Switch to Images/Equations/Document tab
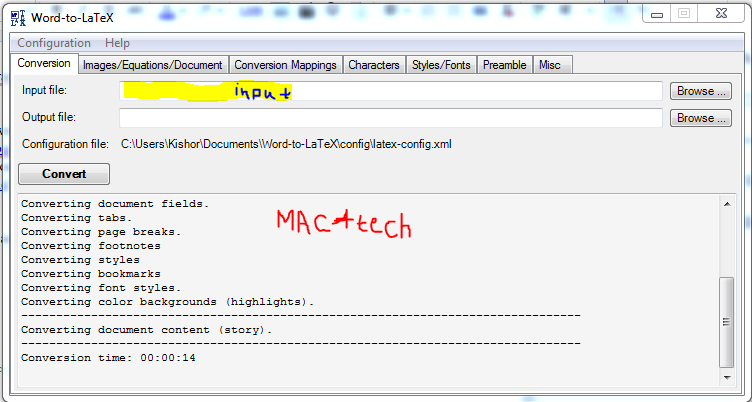 point(153,65)
